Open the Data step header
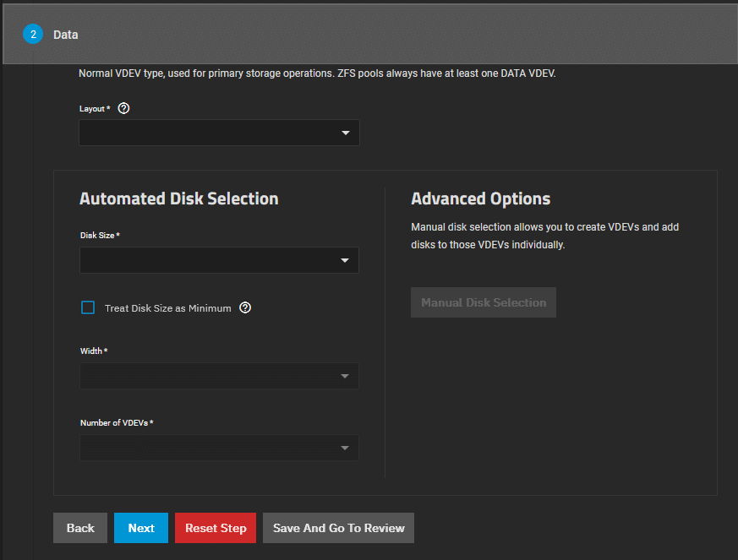The width and height of the screenshot is (738, 560). (66, 35)
